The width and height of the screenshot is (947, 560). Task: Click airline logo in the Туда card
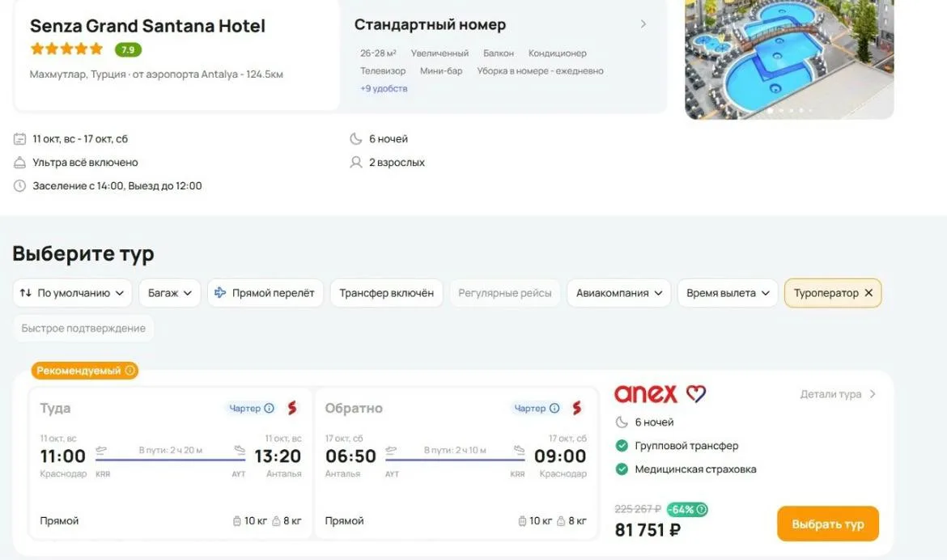[x=292, y=409]
